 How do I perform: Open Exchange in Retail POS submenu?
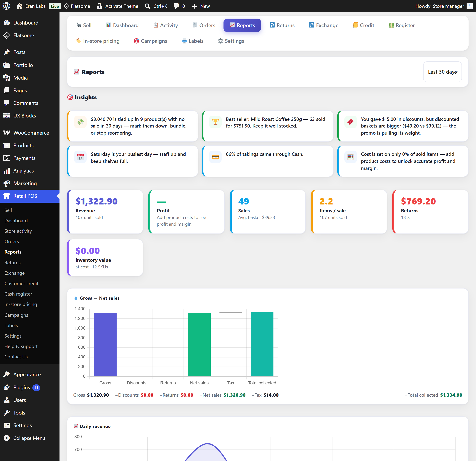tap(15, 273)
